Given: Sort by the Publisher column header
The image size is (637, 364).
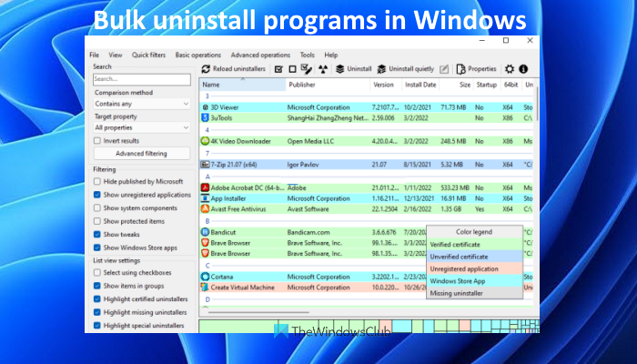Looking at the screenshot, I should point(328,85).
